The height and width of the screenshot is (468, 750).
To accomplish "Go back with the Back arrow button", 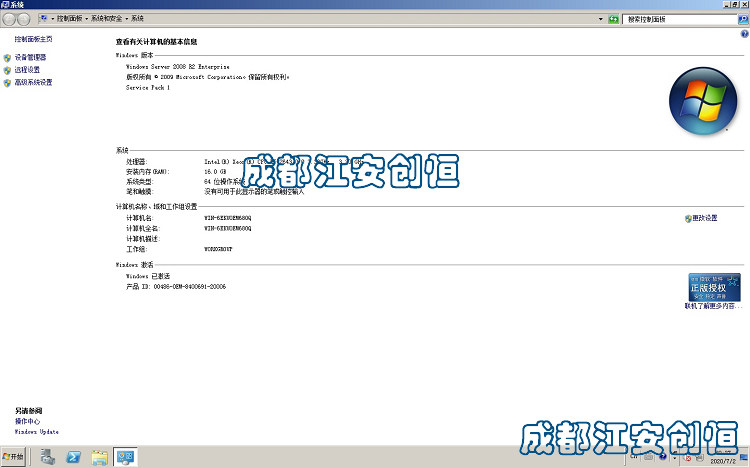I will (9, 19).
